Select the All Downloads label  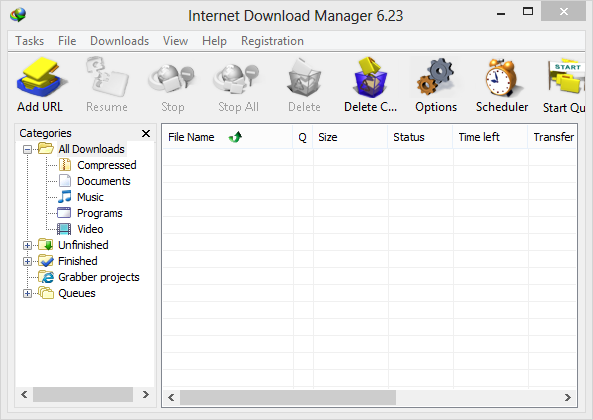click(91, 149)
